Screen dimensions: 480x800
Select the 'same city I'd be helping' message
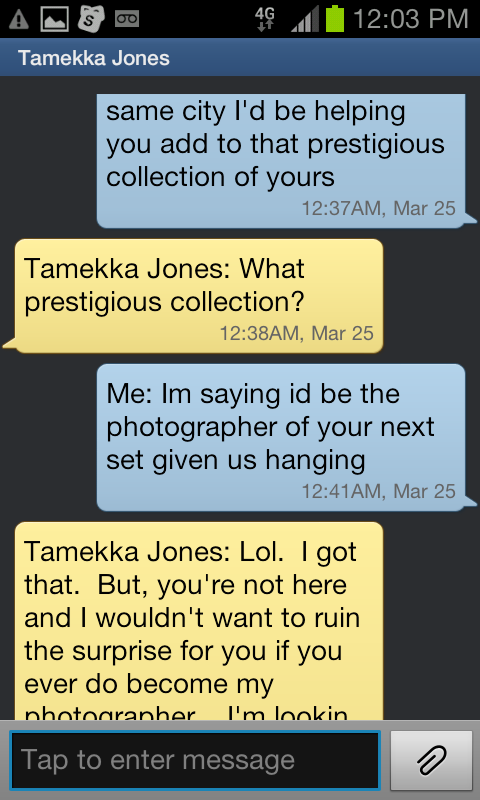[x=281, y=161]
